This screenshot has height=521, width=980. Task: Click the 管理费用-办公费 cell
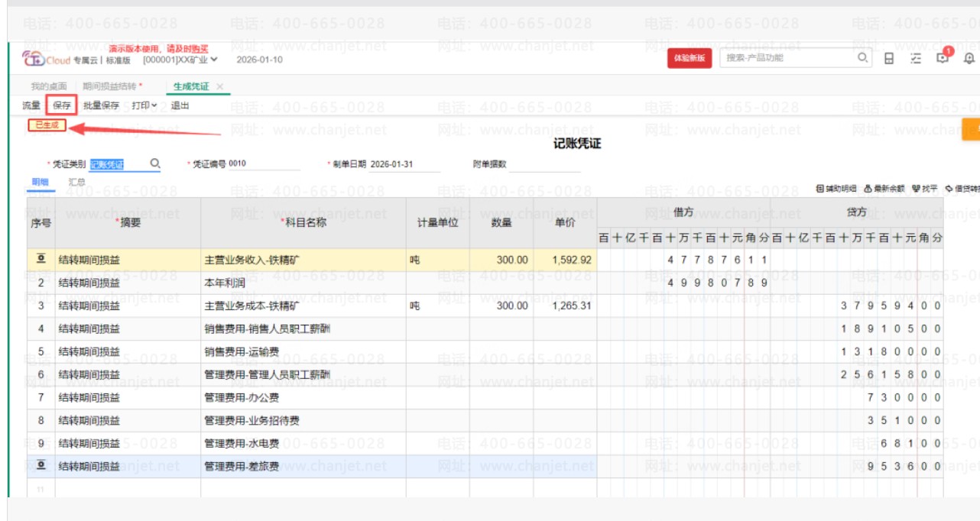pyautogui.click(x=303, y=397)
